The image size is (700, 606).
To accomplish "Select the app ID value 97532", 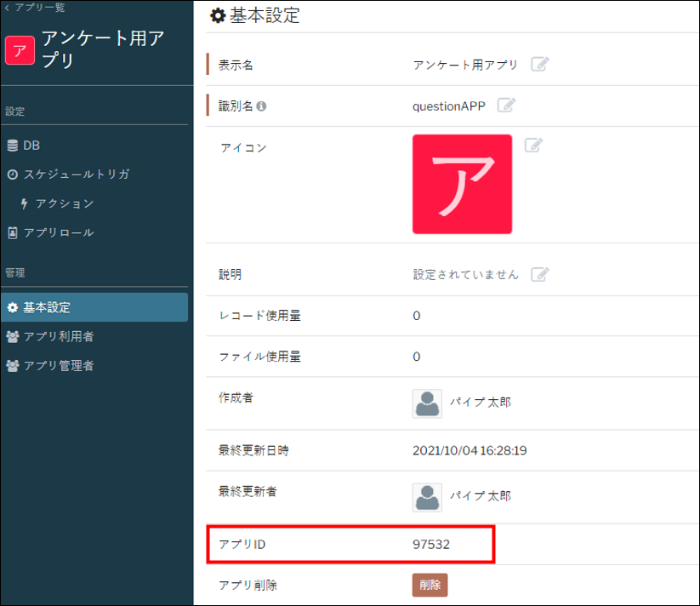I will click(431, 545).
